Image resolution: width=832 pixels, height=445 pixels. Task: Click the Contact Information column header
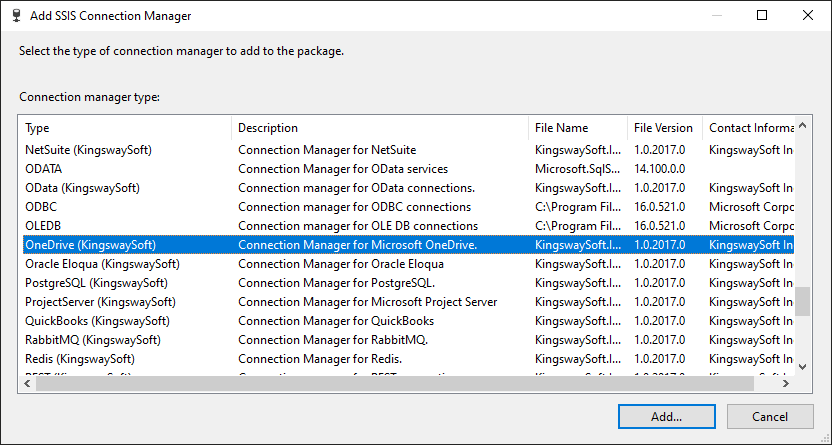(x=748, y=128)
